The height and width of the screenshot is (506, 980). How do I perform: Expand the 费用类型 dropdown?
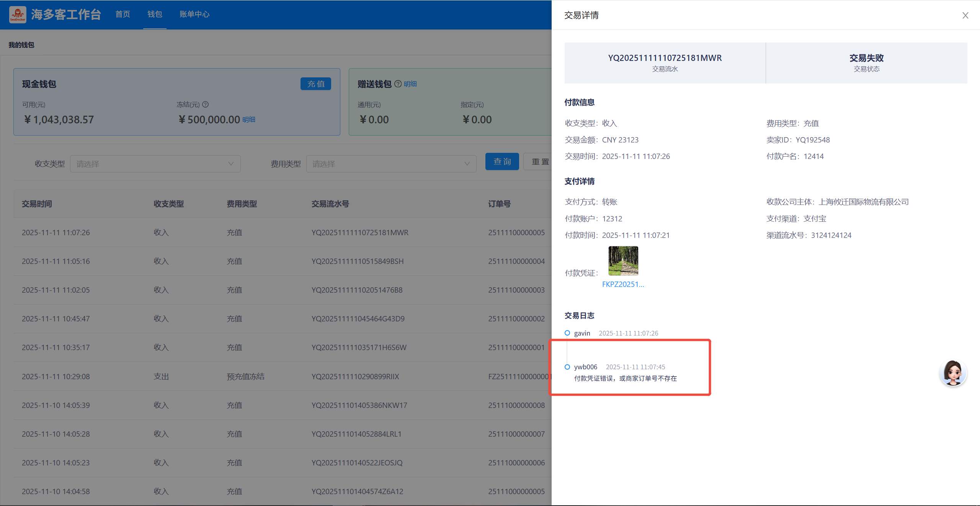point(390,164)
